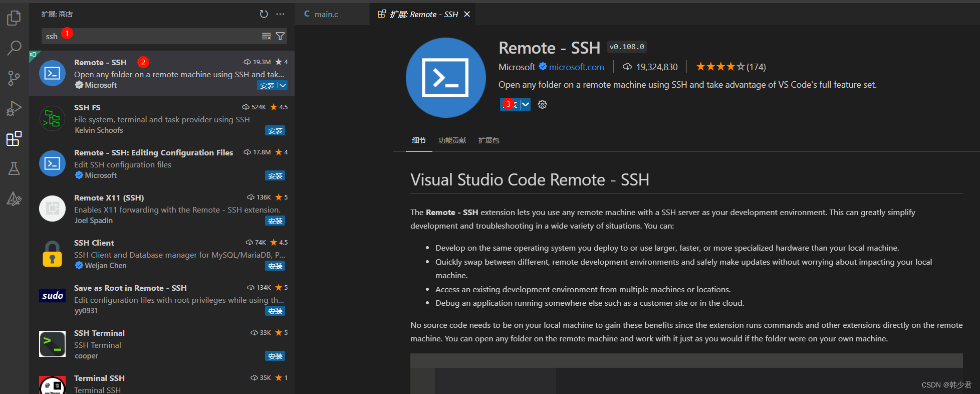Click the Joel Spadin publisher name
The width and height of the screenshot is (980, 394).
tap(94, 221)
